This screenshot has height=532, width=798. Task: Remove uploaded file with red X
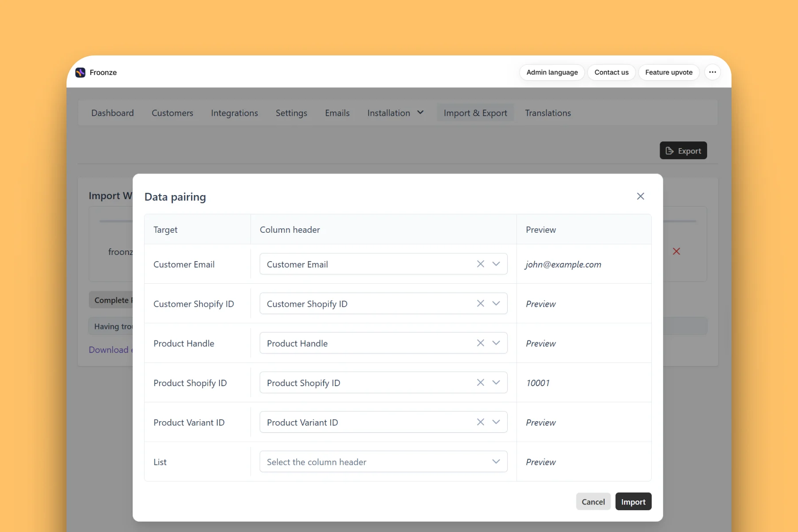click(x=676, y=251)
